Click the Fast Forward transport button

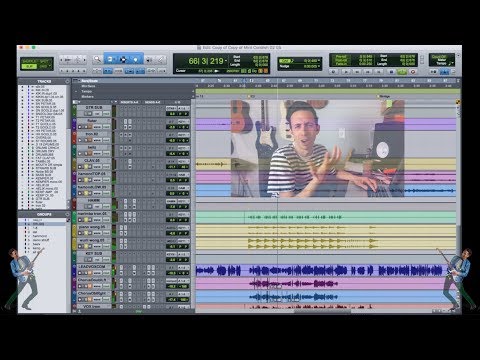coord(368,72)
